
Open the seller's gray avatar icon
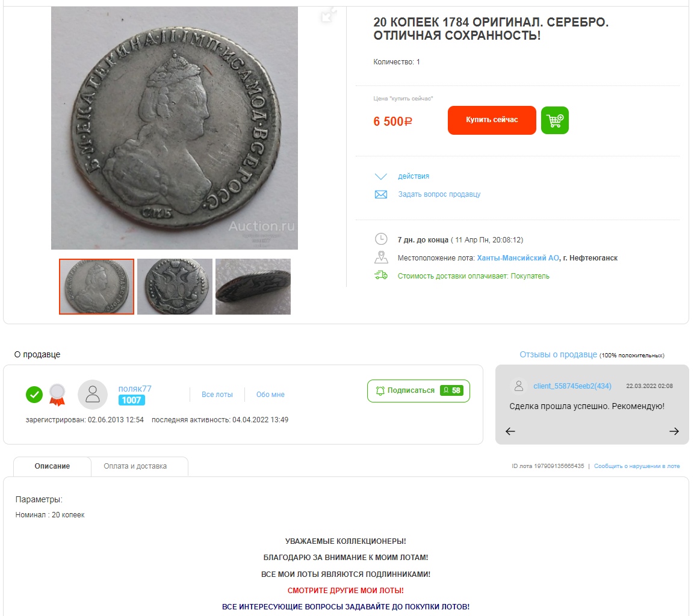click(93, 395)
